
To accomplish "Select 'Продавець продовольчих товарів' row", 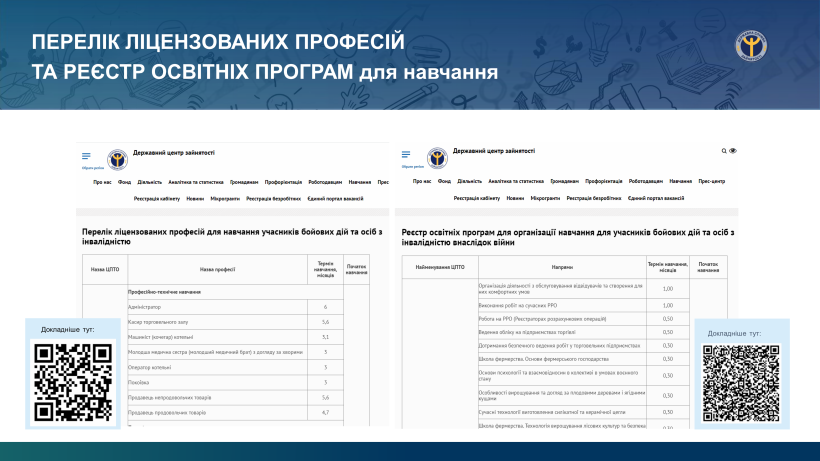I will (x=235, y=413).
